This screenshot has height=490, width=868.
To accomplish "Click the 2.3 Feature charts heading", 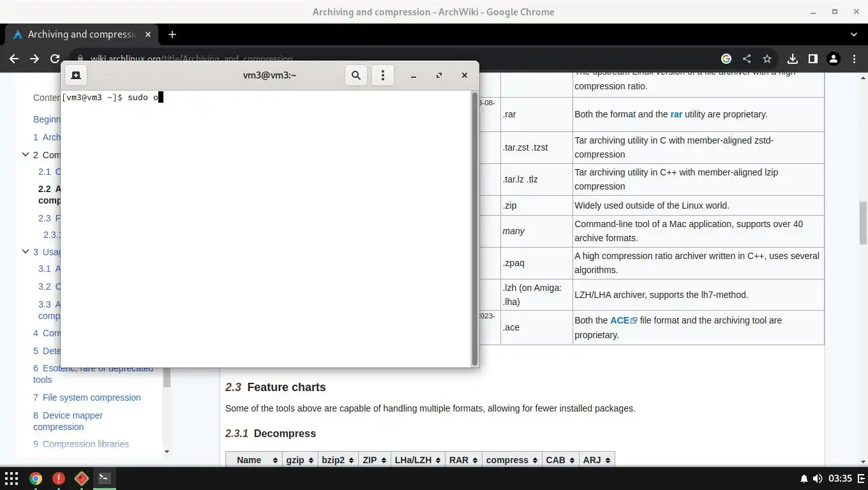I will click(275, 387).
